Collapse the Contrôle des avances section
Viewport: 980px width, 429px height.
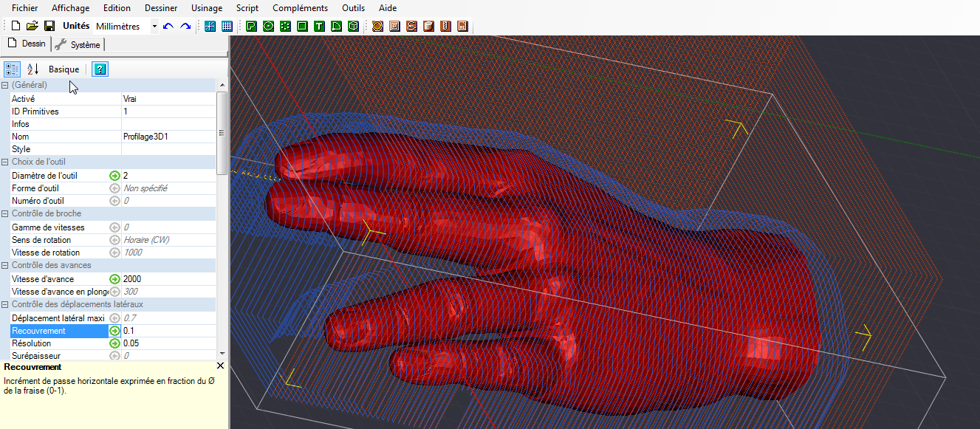pos(5,265)
